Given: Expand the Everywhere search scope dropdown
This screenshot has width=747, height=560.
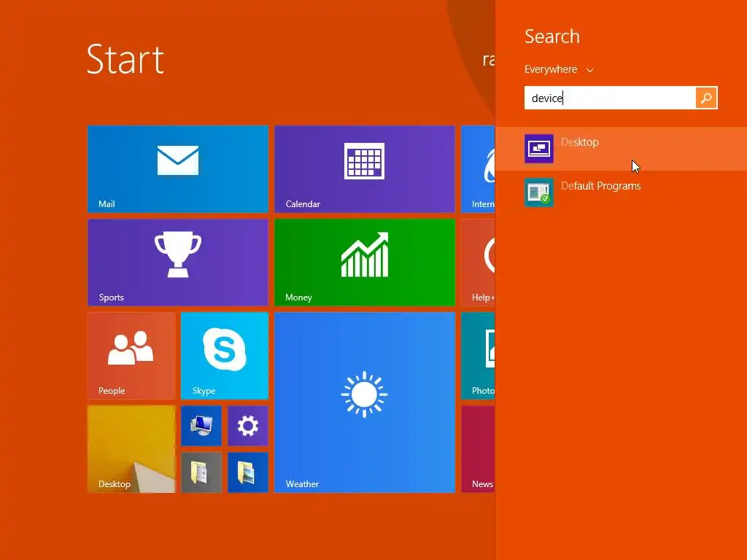Looking at the screenshot, I should pos(559,69).
